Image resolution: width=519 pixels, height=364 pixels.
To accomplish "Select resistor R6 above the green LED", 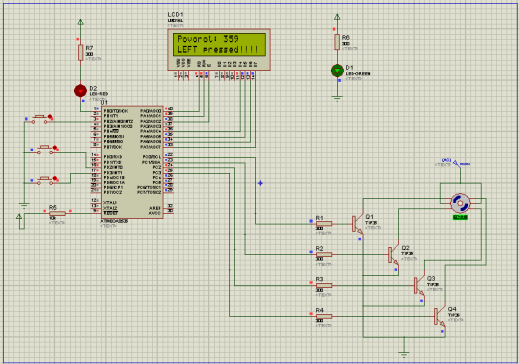I will (x=337, y=42).
